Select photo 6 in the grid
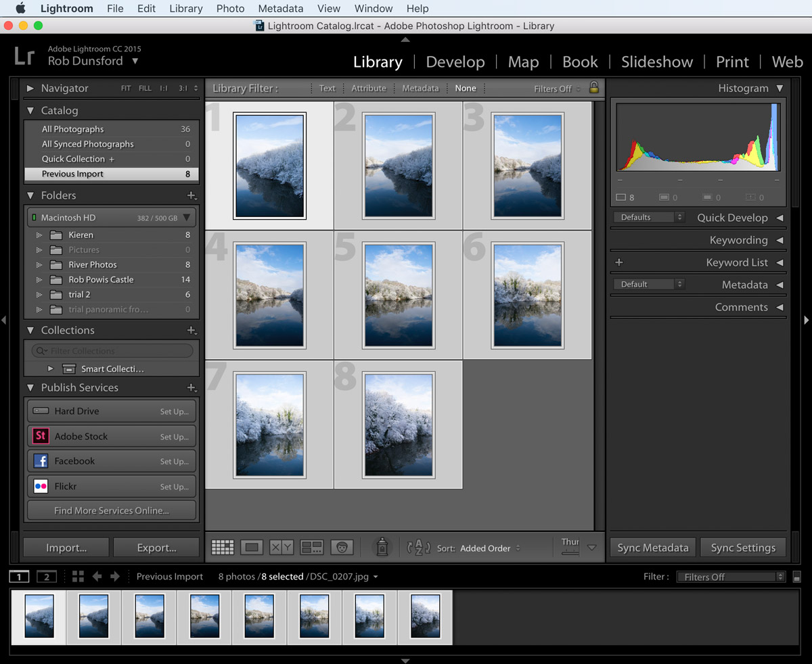The width and height of the screenshot is (812, 664). click(526, 295)
